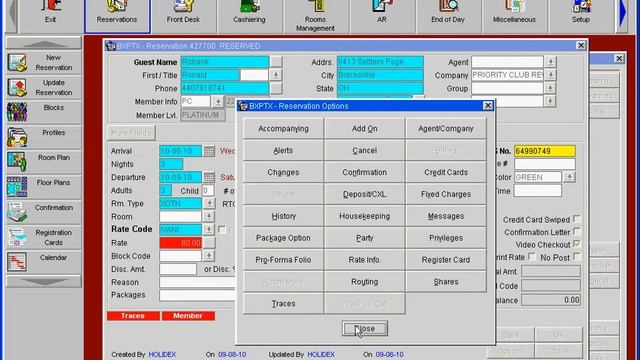Expand the Agent dropdown
Image resolution: width=640 pixels, height=360 pixels.
tap(550, 62)
